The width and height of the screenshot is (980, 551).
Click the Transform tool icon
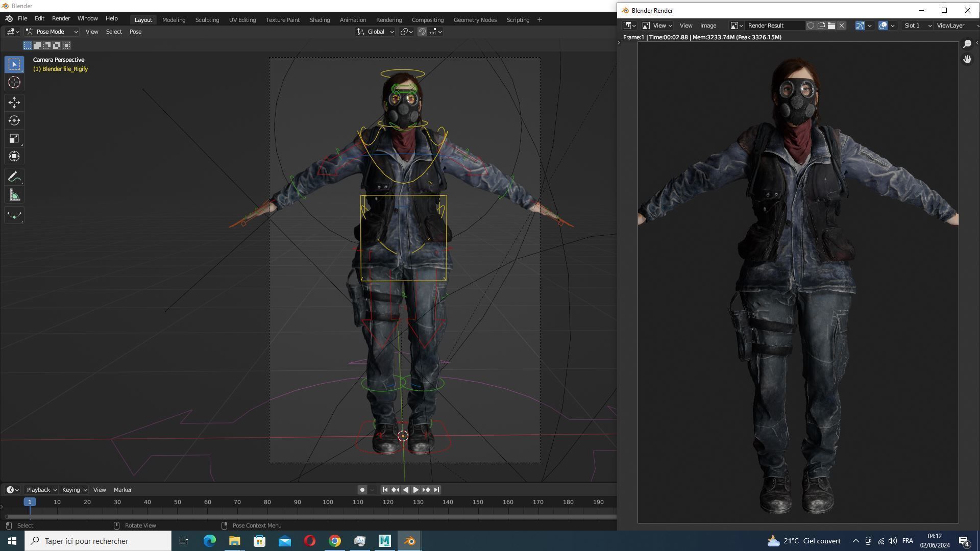(x=14, y=157)
